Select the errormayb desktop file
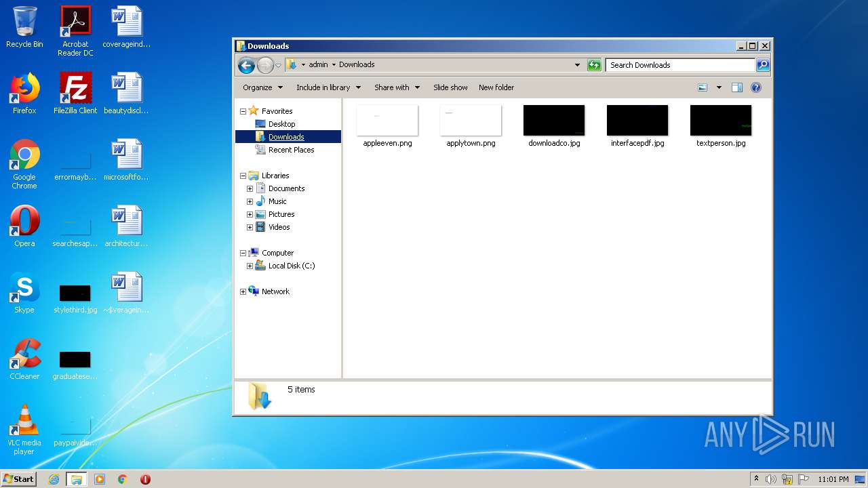The height and width of the screenshot is (488, 868). click(x=75, y=165)
